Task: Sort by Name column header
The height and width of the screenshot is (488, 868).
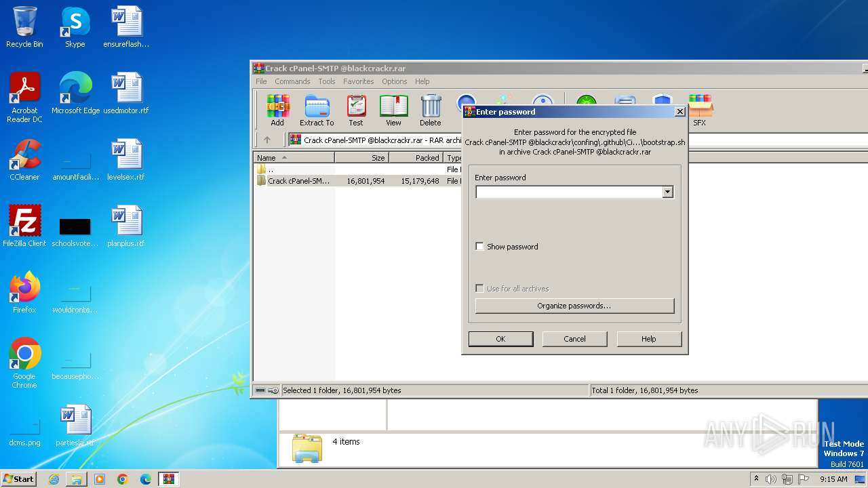Action: pos(294,158)
